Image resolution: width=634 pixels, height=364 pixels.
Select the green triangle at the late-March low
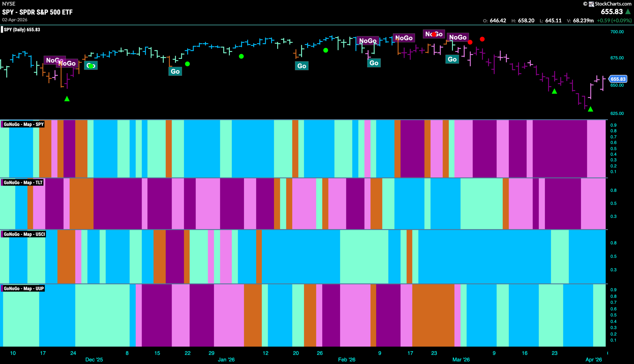point(590,109)
